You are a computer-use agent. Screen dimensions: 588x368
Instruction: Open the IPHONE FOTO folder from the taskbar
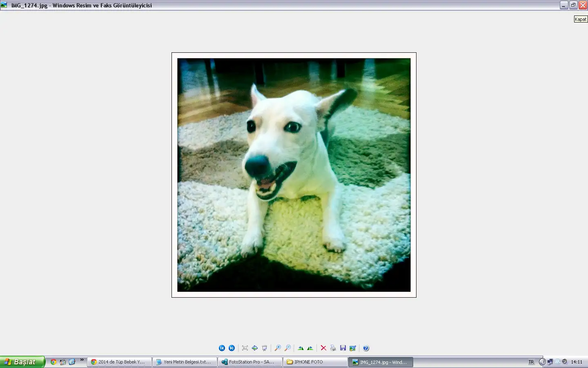(x=315, y=362)
